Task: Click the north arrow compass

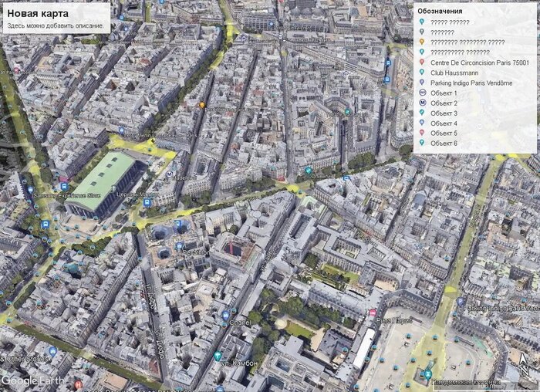Action: 524,365
